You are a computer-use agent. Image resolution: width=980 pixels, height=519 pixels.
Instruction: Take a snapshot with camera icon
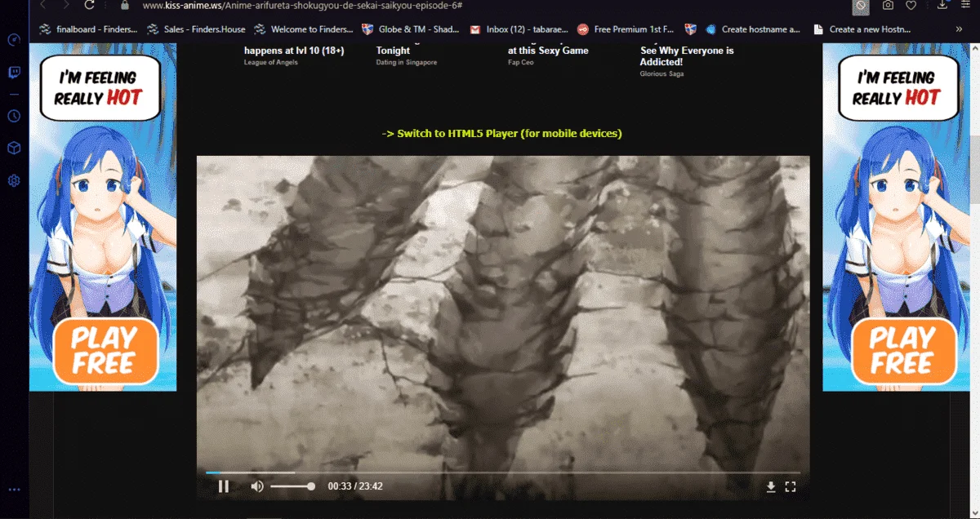(888, 6)
